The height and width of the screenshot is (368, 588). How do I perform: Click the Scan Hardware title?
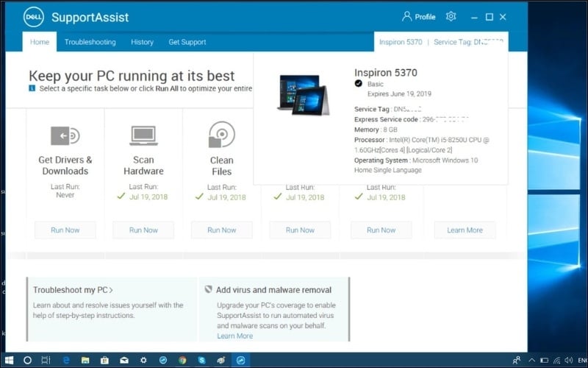143,165
